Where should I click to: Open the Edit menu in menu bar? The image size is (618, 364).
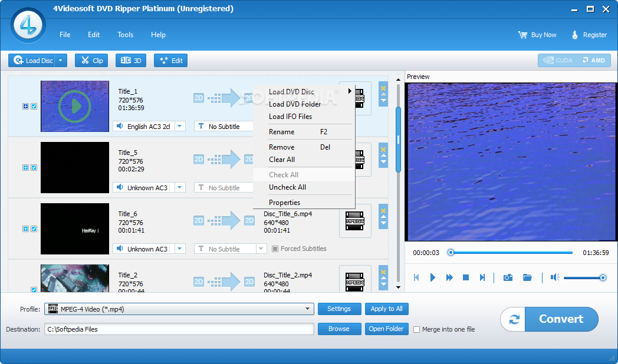pyautogui.click(x=94, y=35)
